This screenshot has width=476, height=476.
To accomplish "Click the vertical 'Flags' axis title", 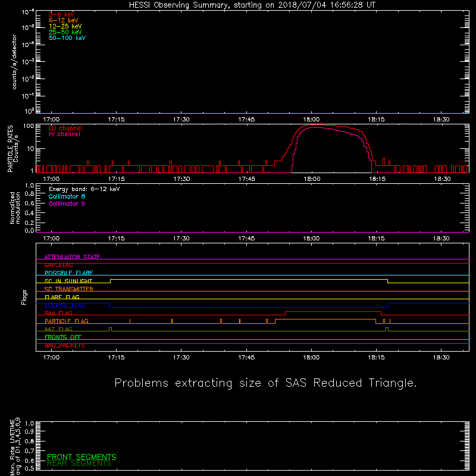I will tap(24, 297).
